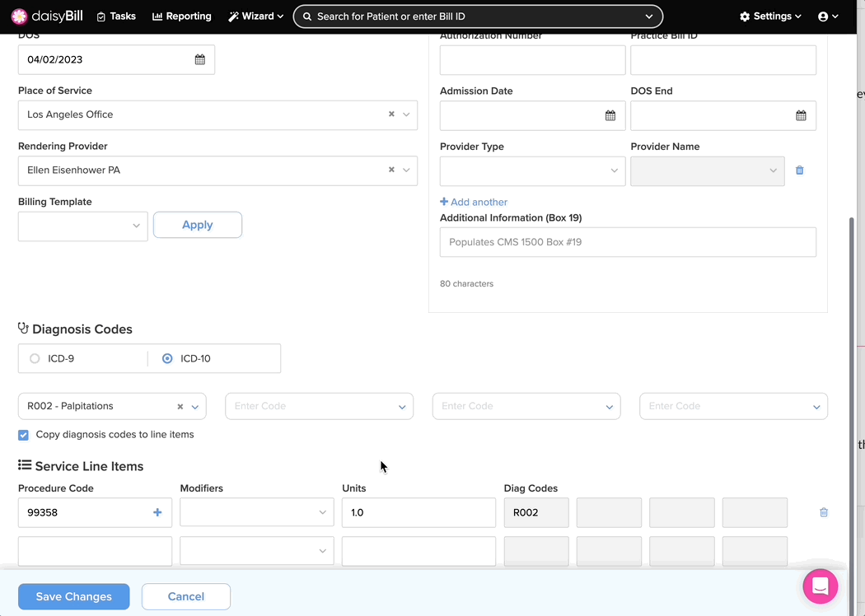
Task: Click the daisyBill logo icon
Action: (x=19, y=16)
